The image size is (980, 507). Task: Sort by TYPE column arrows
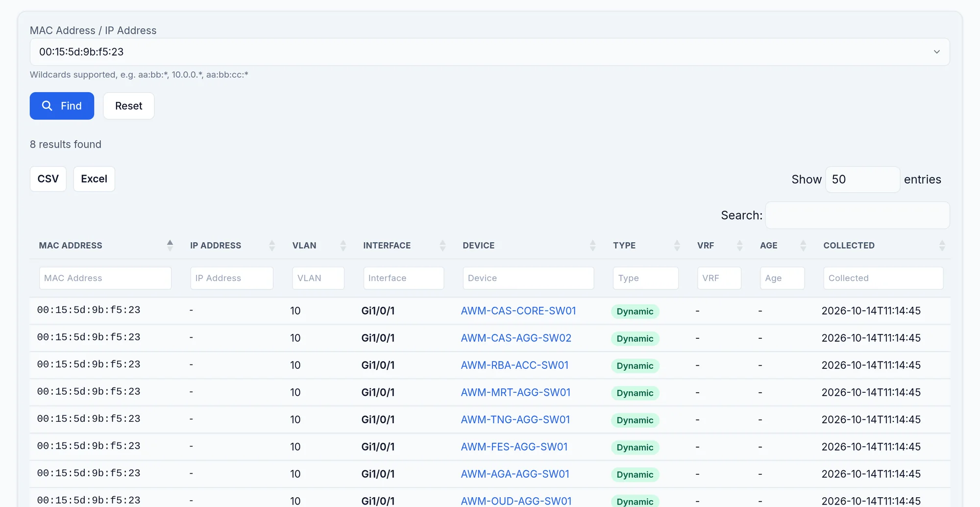(x=677, y=245)
